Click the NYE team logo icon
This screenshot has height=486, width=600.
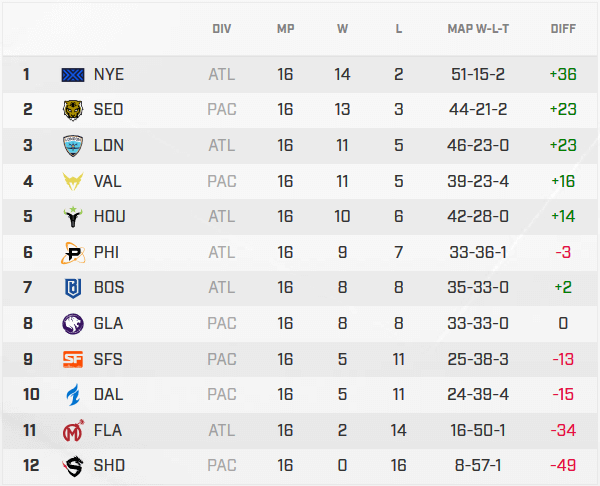74,74
